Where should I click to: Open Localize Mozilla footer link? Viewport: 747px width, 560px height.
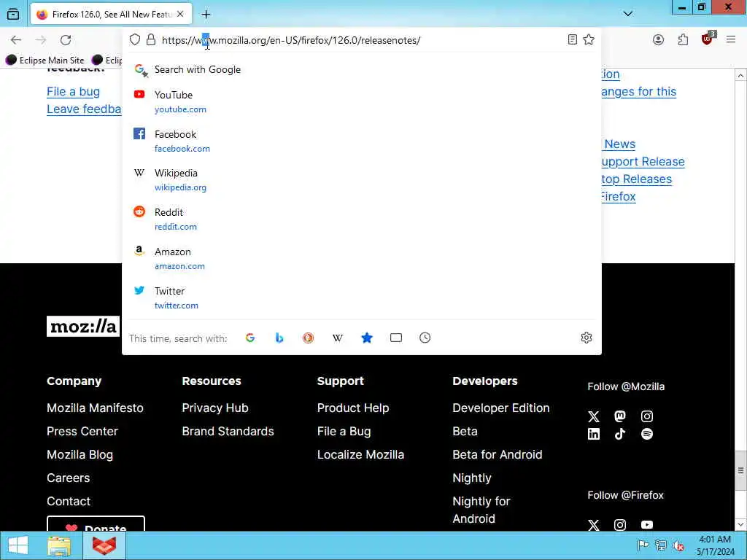coord(360,454)
